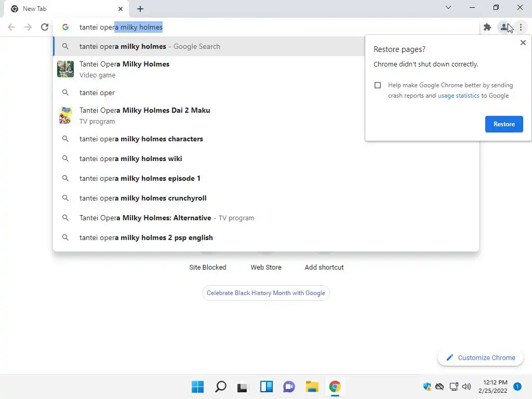This screenshot has height=399, width=532.
Task: Reload the page with the refresh icon
Action: click(45, 27)
